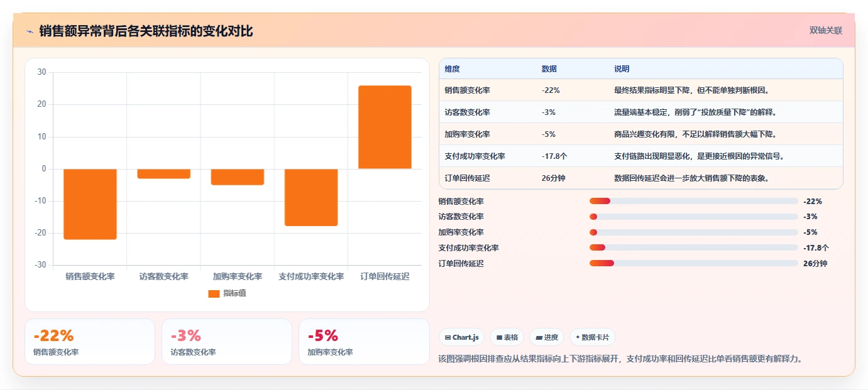868x390 pixels.
Task: Click progress value label -17.8个
Action: [816, 248]
